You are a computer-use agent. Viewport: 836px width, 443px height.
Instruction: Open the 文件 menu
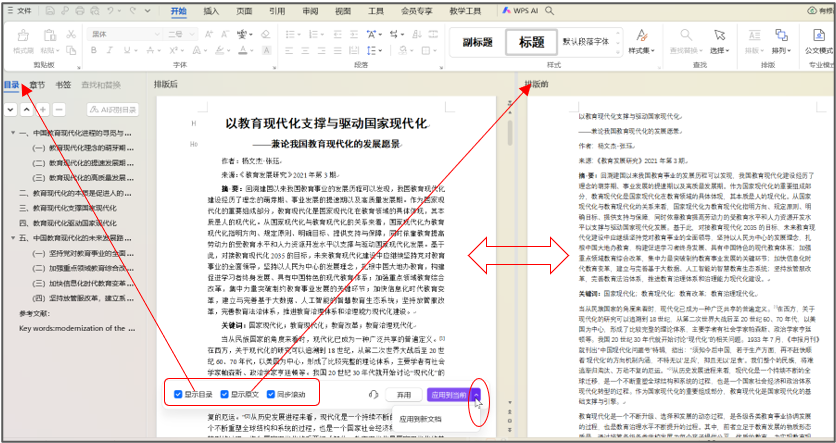20,11
